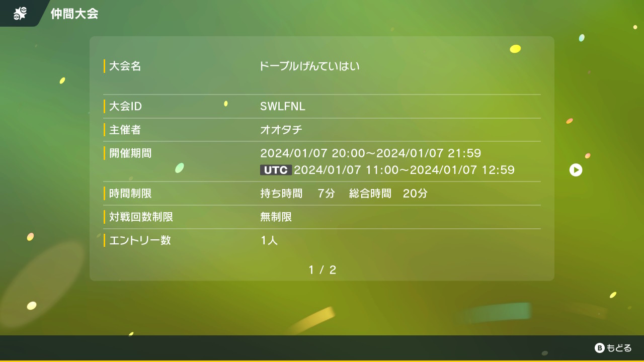Click the 時間制限 label
Image resolution: width=644 pixels, height=362 pixels.
(x=130, y=193)
